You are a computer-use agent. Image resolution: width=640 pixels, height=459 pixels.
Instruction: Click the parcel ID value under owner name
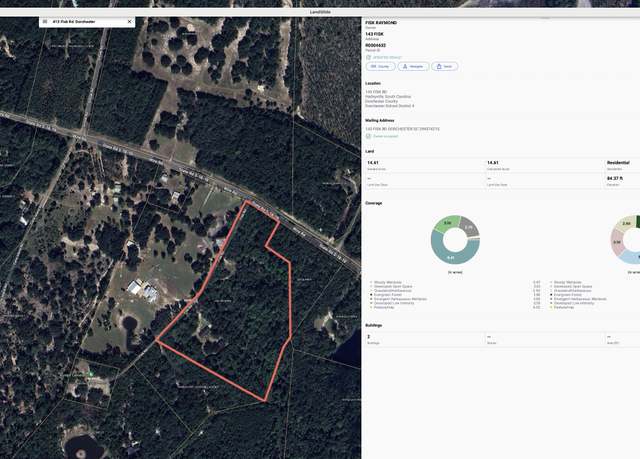tap(376, 45)
